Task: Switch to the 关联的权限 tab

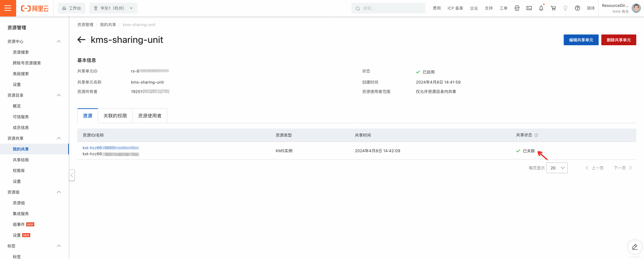Action: point(115,116)
